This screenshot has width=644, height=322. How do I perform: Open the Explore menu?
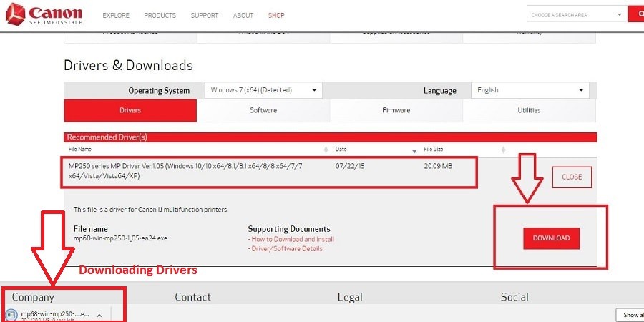point(116,15)
